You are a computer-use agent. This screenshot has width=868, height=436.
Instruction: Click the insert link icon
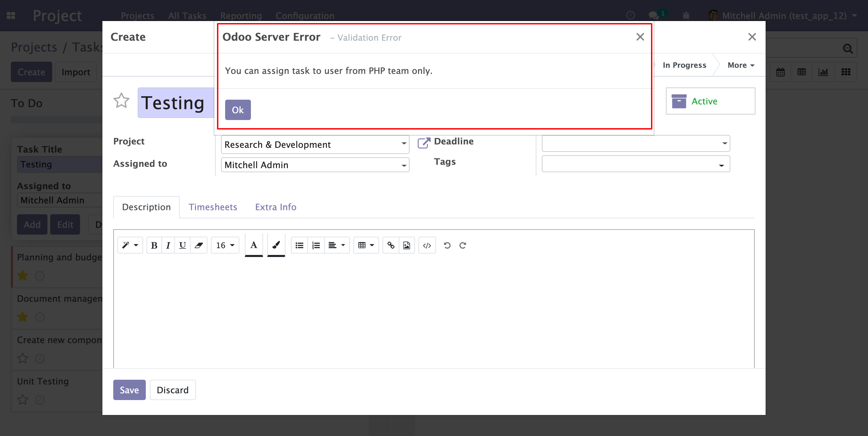click(x=391, y=245)
